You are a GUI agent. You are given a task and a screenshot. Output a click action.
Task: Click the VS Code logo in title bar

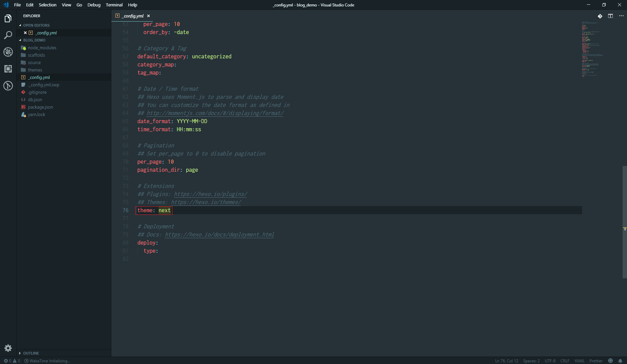(x=6, y=5)
